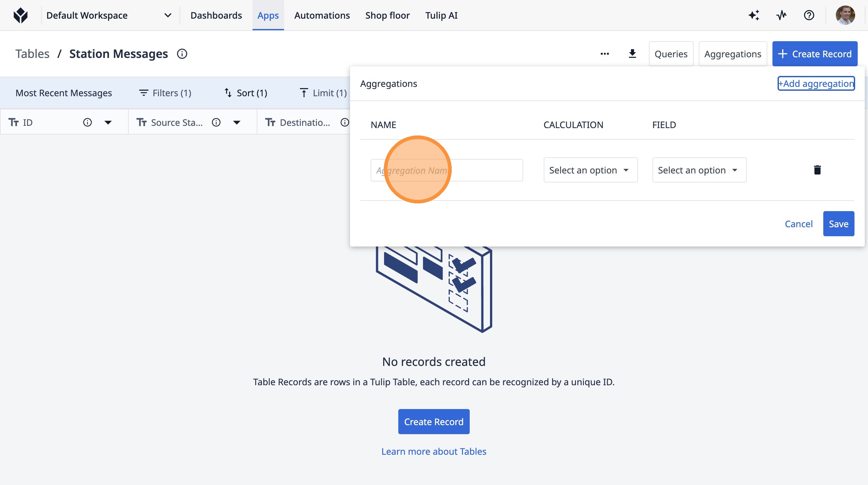868x485 pixels.
Task: Show info for the ID column
Action: pyautogui.click(x=87, y=122)
